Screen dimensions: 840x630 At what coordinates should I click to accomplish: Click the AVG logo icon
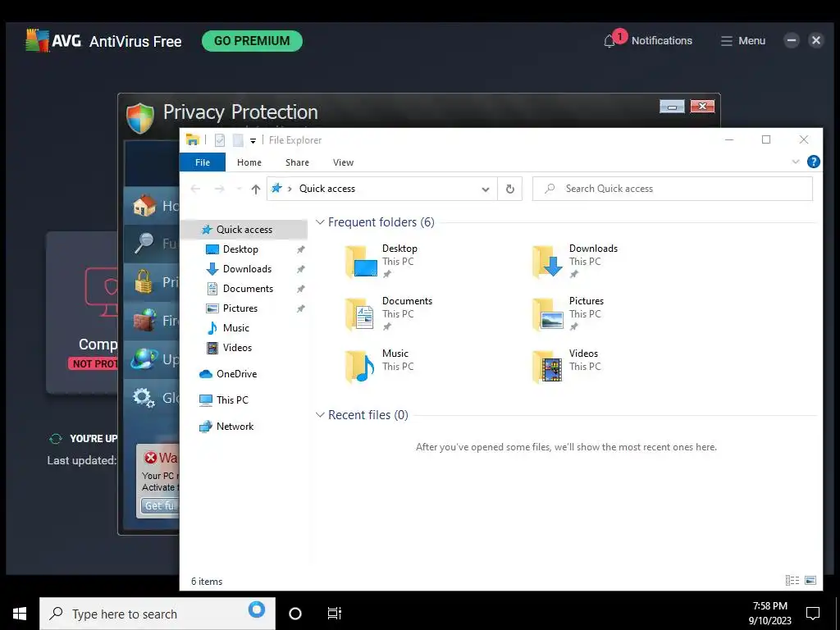pos(38,41)
